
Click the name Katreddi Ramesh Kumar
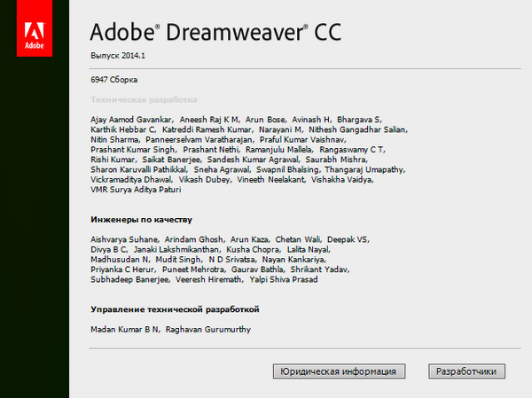tap(207, 130)
